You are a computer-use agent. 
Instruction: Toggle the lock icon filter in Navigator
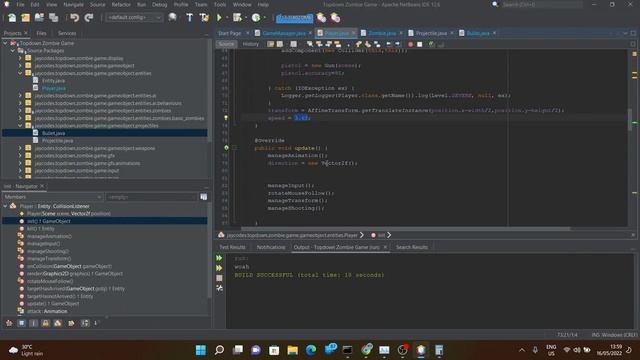(x=45, y=323)
